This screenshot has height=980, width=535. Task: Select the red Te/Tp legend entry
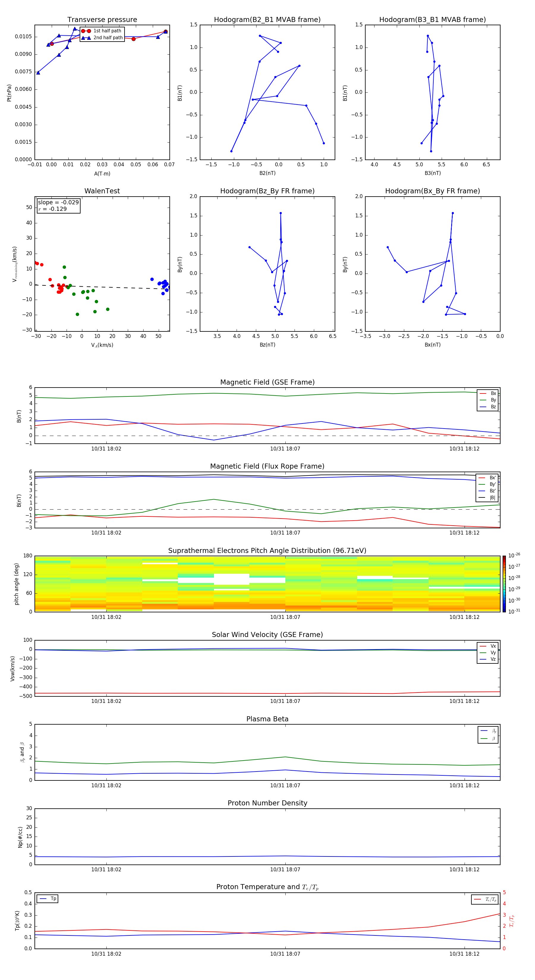tap(485, 899)
